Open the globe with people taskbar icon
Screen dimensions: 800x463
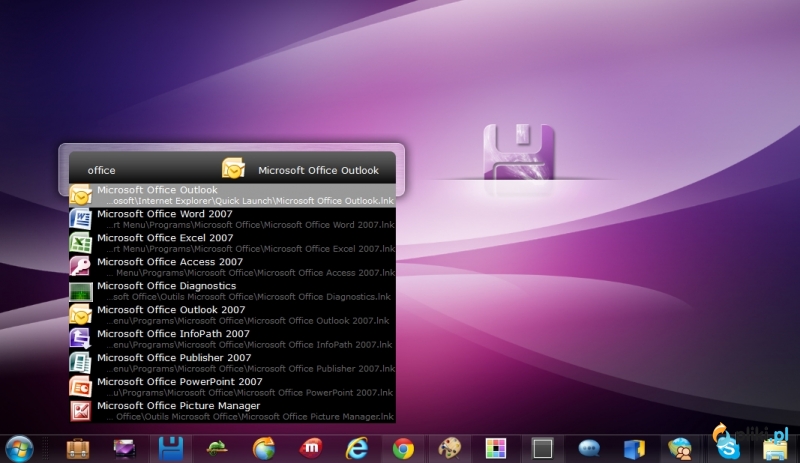[680, 449]
